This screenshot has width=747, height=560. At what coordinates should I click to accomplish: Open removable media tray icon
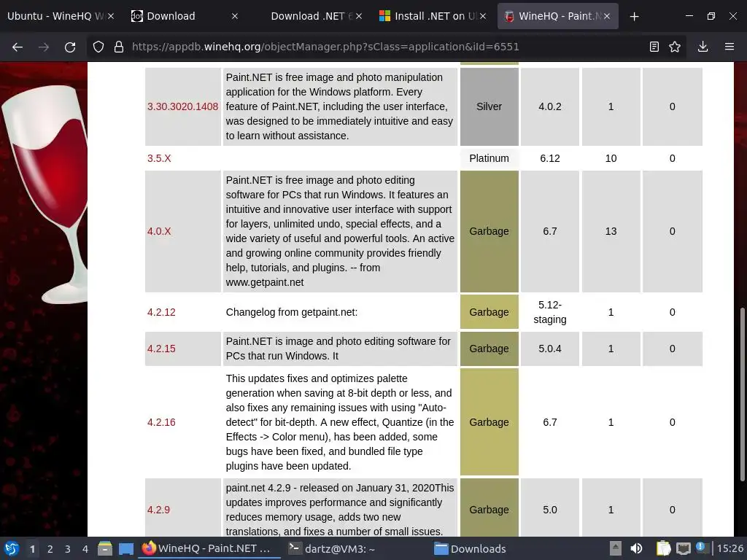point(616,548)
